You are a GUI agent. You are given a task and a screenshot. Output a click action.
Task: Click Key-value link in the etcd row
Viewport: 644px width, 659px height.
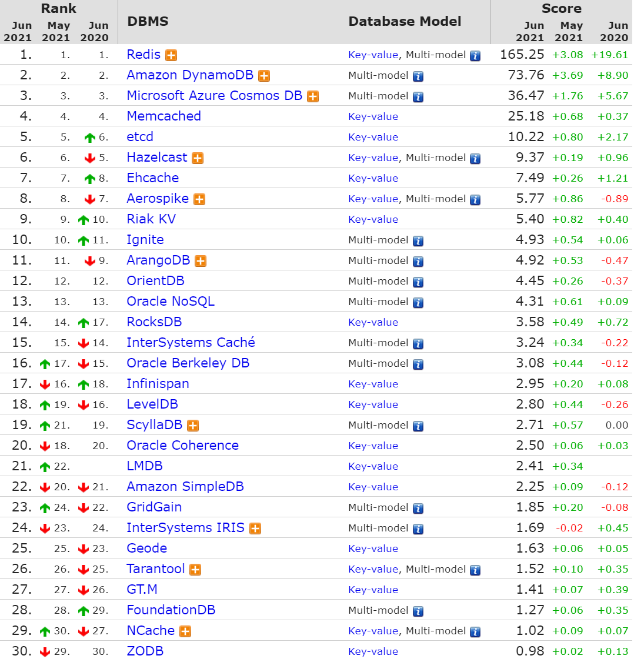(373, 138)
